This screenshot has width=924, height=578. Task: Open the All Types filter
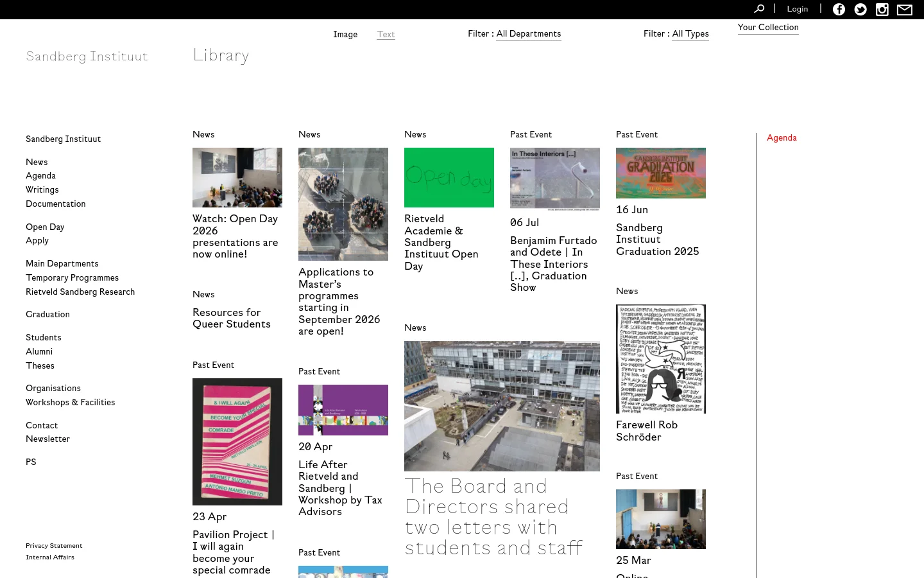(690, 34)
